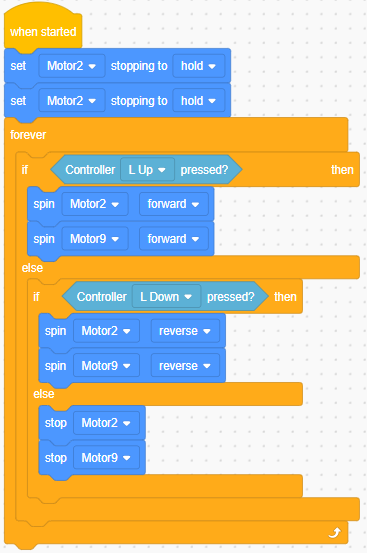Click the 'Controller L Down pressed?' condition block
Image resolution: width=367 pixels, height=553 pixels.
[x=165, y=297]
